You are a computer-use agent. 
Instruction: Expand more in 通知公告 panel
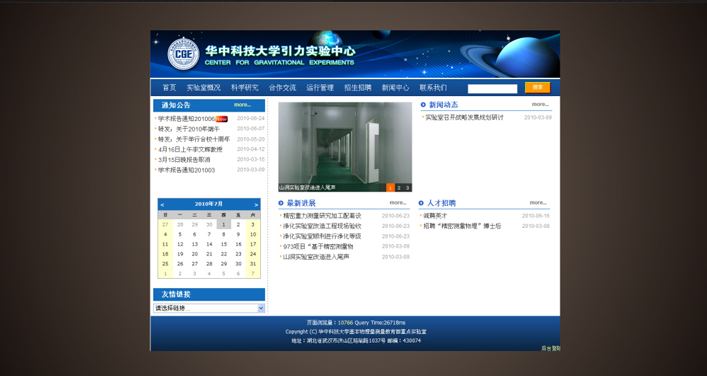[242, 105]
